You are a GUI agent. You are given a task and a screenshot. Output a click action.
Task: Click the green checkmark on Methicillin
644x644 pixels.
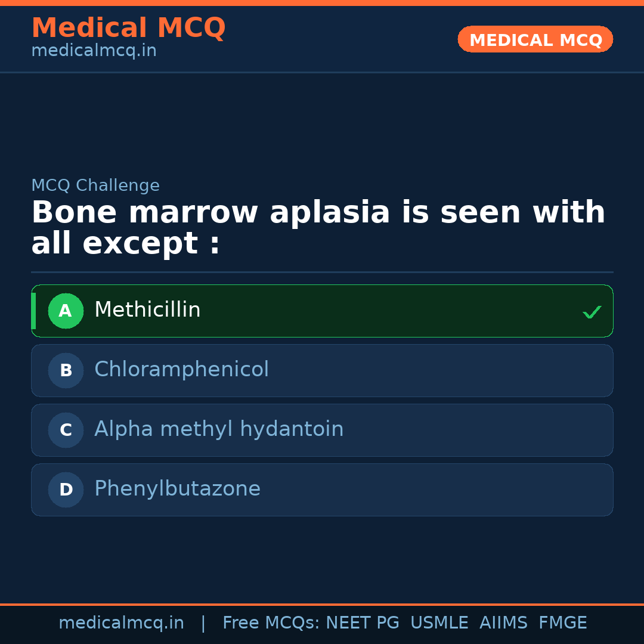pos(592,312)
